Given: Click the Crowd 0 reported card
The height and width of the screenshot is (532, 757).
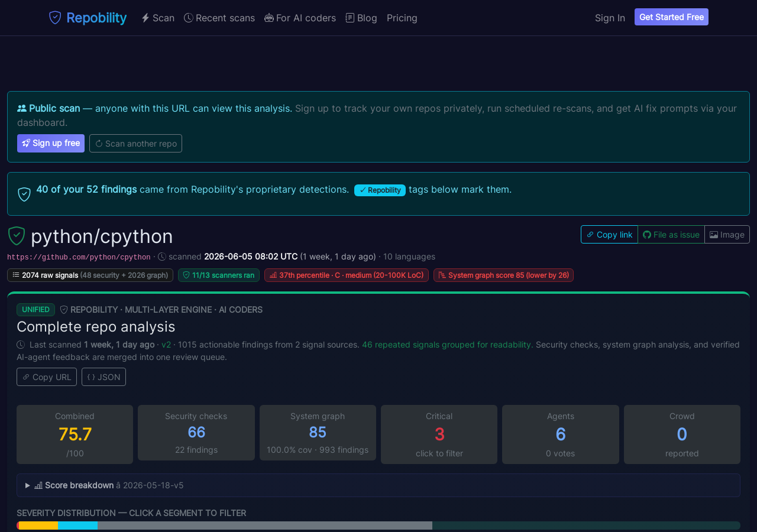Looking at the screenshot, I should click(x=682, y=434).
